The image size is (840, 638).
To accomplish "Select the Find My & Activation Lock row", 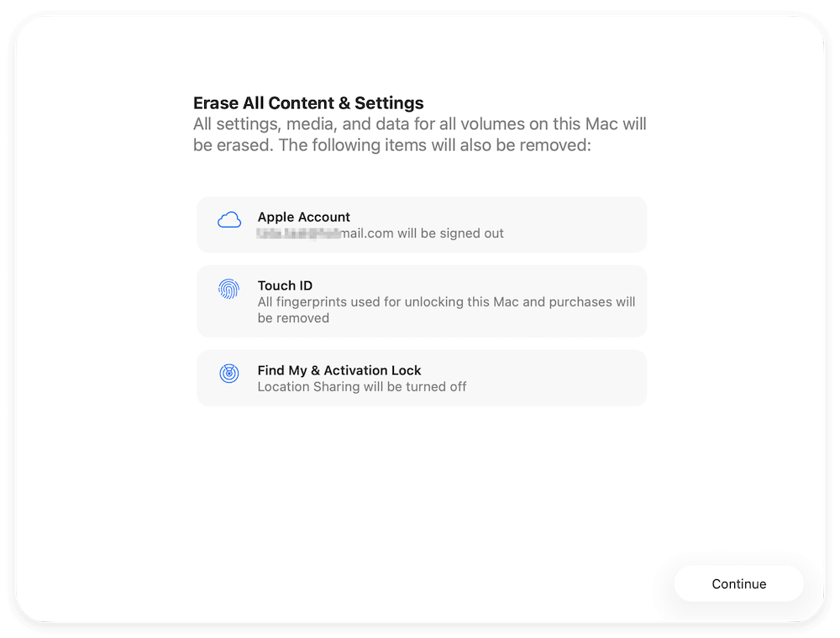I will (x=420, y=378).
